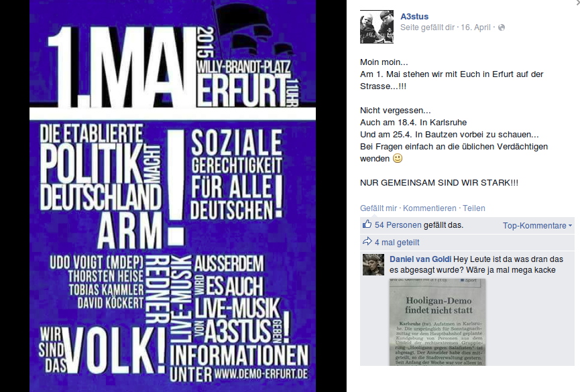Viewport: 580px width, 392px height.
Task: Open the 16. April post timestamp
Action: click(x=475, y=27)
